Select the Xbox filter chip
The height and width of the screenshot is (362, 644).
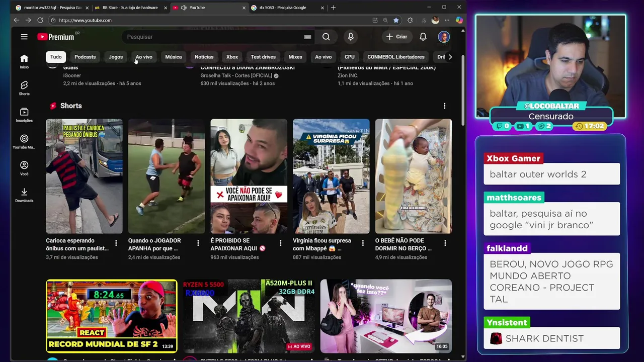(232, 57)
